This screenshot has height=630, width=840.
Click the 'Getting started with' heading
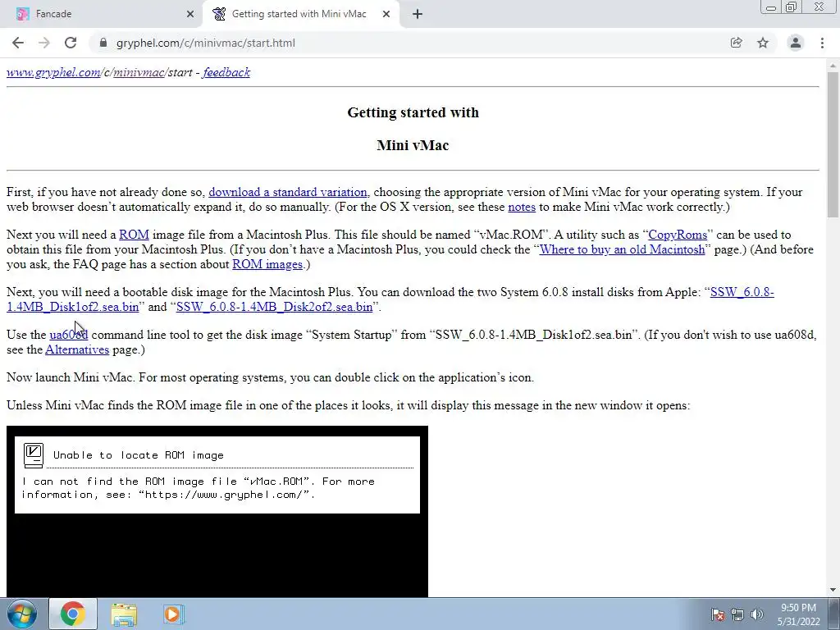[x=413, y=112]
